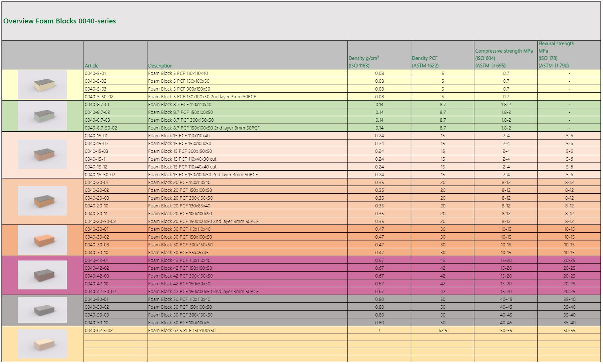Click article number 0040-62.5-02
603x364 pixels.
click(99, 331)
